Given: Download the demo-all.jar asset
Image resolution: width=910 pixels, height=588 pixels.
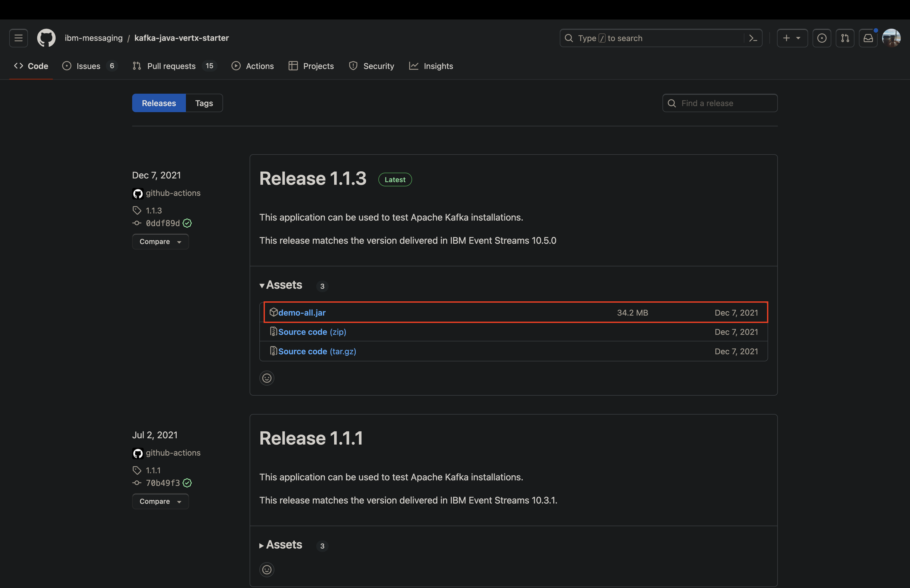Looking at the screenshot, I should pyautogui.click(x=302, y=313).
